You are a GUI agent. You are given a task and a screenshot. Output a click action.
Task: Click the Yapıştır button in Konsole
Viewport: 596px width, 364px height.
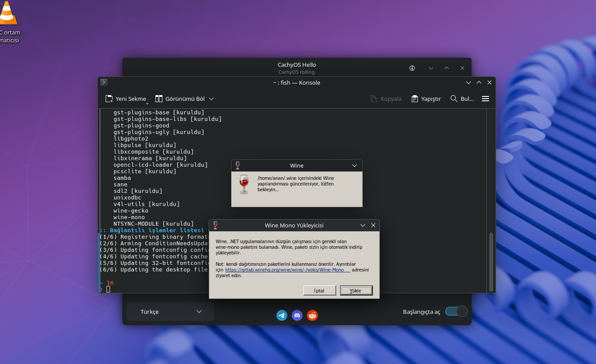[426, 99]
